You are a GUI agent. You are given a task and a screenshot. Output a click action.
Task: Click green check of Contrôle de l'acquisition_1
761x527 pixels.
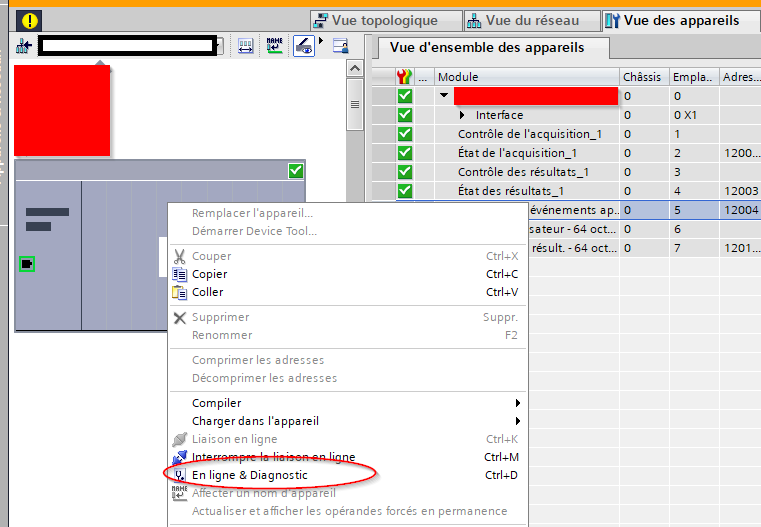(405, 134)
